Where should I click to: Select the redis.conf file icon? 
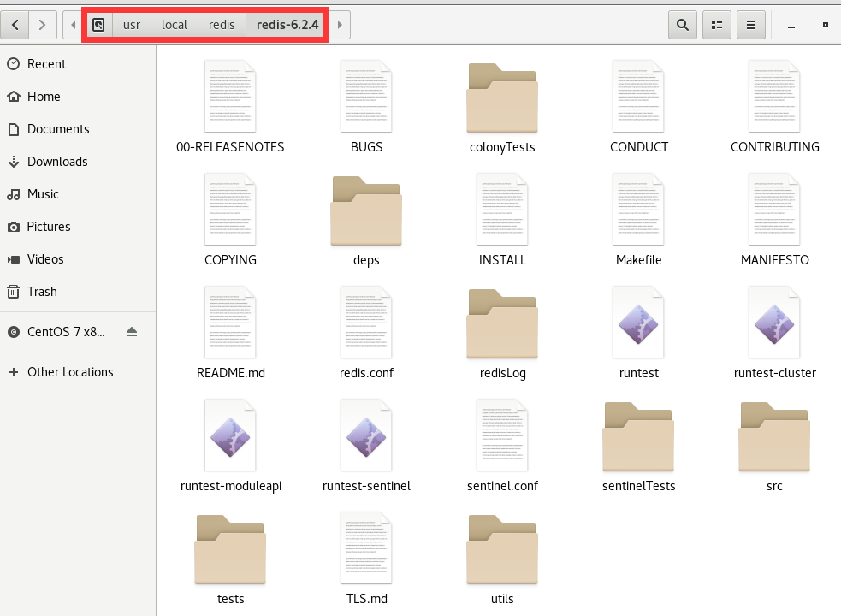click(x=366, y=323)
